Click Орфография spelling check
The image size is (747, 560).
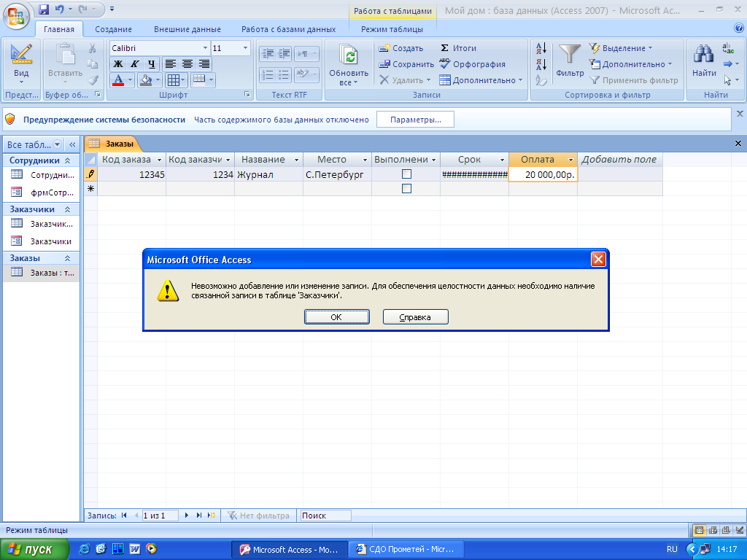tap(472, 64)
